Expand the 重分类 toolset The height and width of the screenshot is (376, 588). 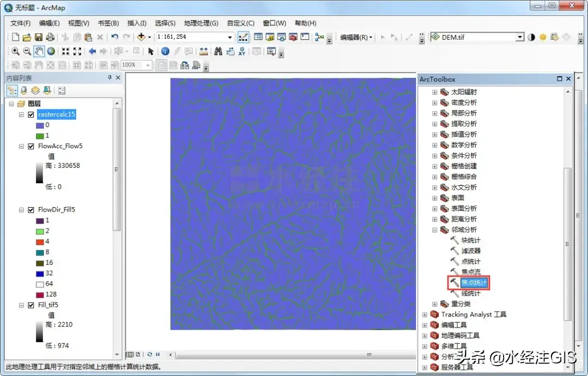pyautogui.click(x=434, y=304)
